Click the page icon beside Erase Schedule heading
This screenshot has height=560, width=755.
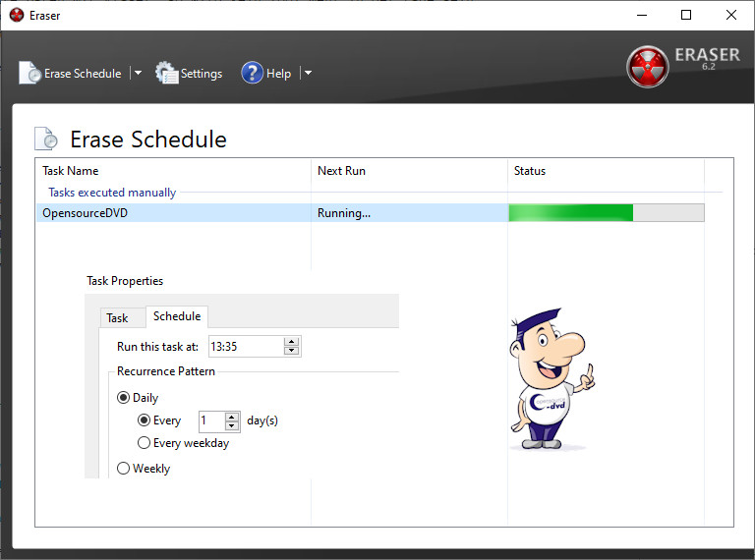tap(47, 140)
